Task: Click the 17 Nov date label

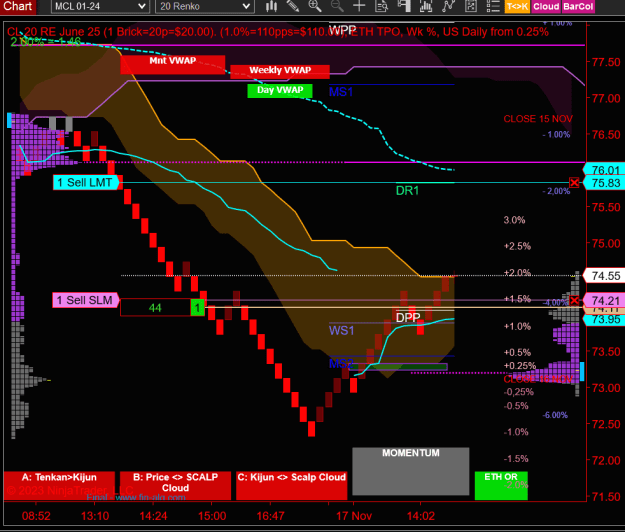Action: click(354, 516)
